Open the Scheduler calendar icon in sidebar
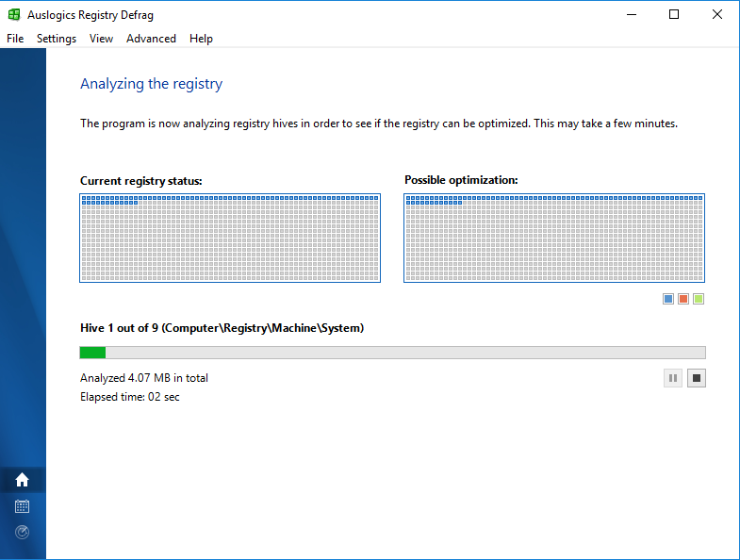 (x=23, y=506)
